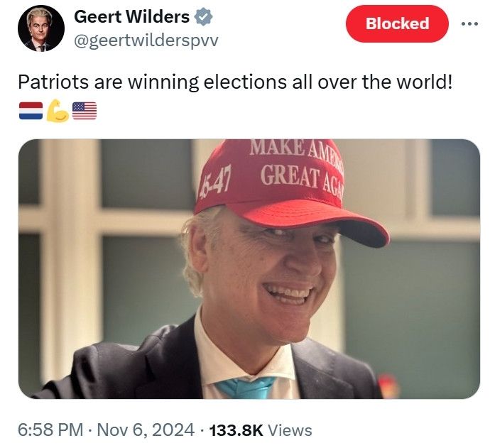Screen dimensions: 490x448
Task: Click the light blue tie in photo
Action: click(x=247, y=388)
